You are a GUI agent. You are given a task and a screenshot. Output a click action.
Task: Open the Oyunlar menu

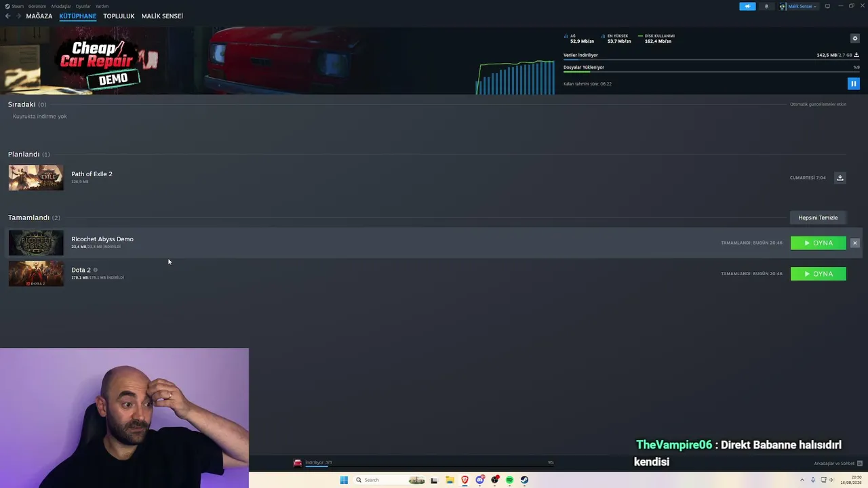[x=83, y=6]
